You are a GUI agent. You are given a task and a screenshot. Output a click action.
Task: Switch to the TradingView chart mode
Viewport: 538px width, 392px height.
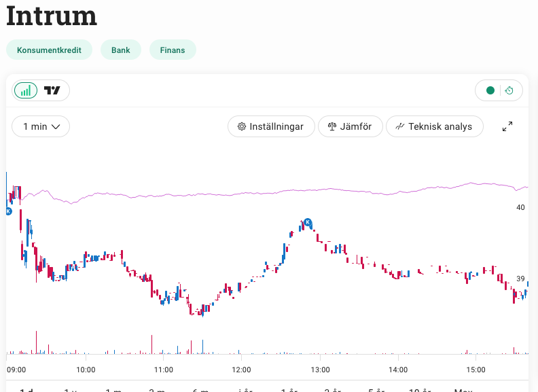coord(52,90)
